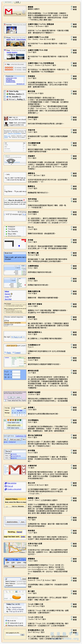
Task: Open the Import Filters thumbnail
Action: pyautogui.click(x=15, y=502)
